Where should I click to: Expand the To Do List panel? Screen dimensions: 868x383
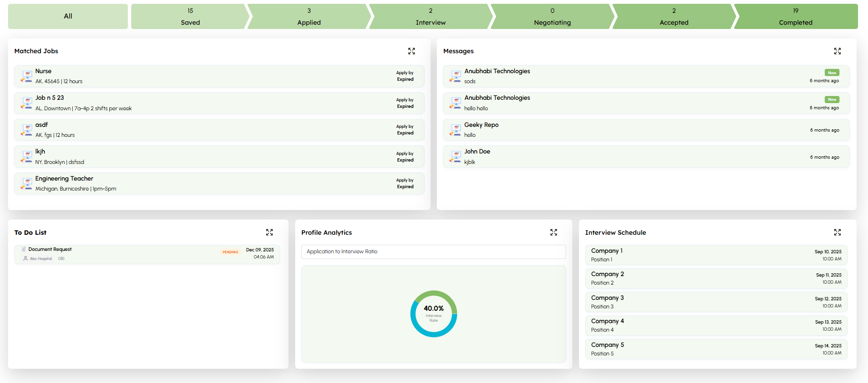coord(269,232)
